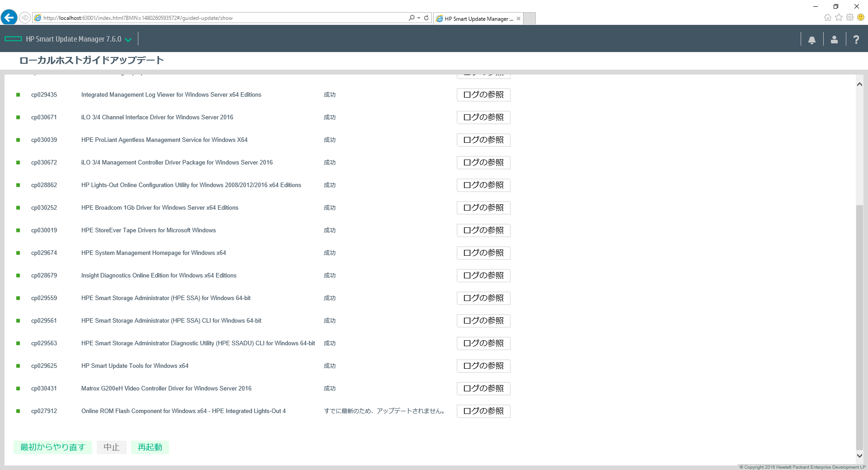Viewport: 868px width, 470px height.
Task: Click the HPE green rectangle logo
Action: [13, 39]
